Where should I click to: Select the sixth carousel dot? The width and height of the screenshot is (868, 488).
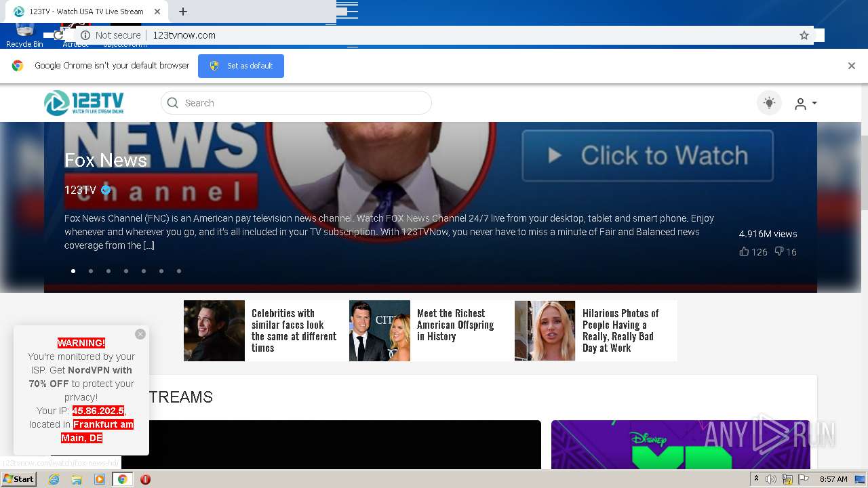(x=161, y=271)
